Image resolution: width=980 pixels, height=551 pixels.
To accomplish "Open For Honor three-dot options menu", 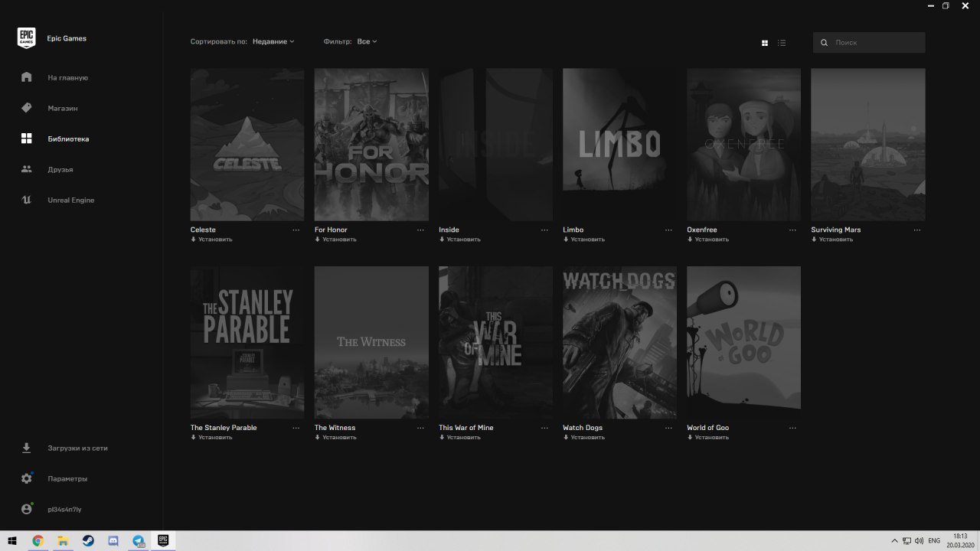I will (x=420, y=230).
